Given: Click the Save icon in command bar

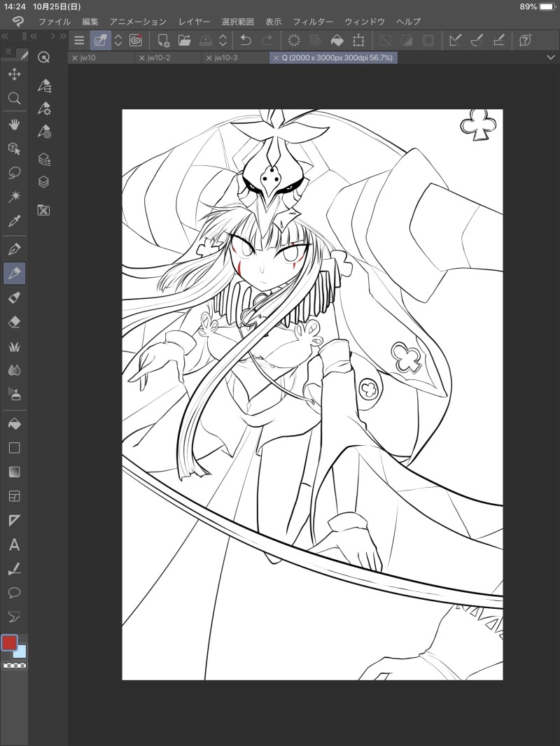Looking at the screenshot, I should click(x=206, y=41).
